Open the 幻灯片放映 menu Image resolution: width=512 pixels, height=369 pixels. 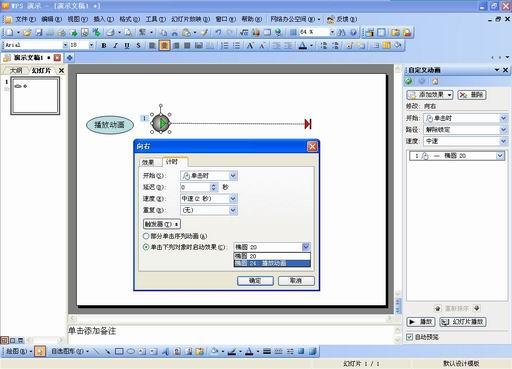coord(190,19)
